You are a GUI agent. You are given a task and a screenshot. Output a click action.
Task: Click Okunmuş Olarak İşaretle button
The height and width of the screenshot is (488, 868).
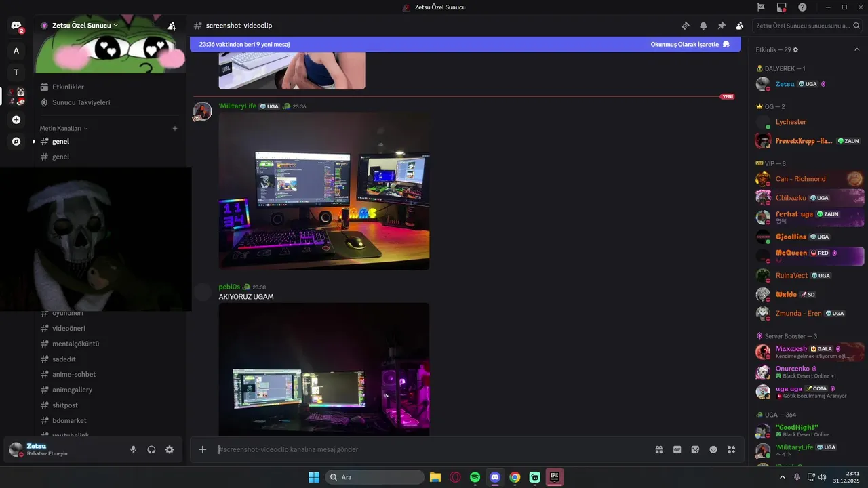pyautogui.click(x=690, y=44)
